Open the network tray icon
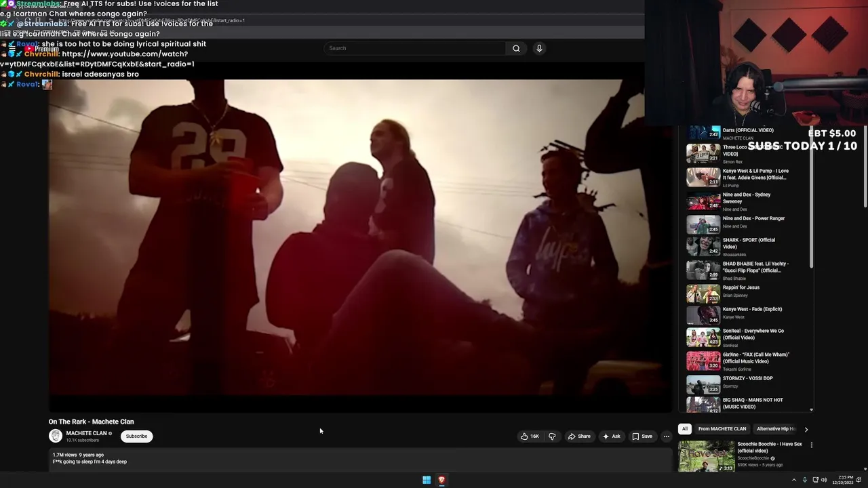The width and height of the screenshot is (868, 488). tap(816, 480)
